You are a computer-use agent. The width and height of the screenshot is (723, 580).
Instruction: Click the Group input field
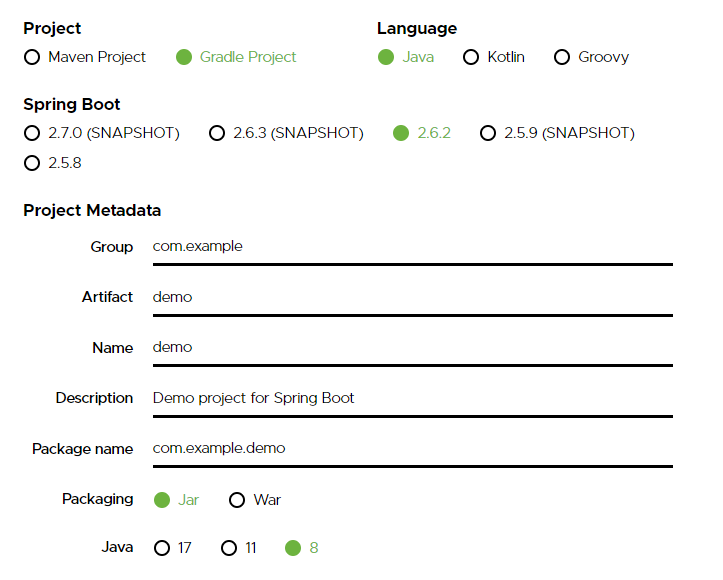pos(412,246)
